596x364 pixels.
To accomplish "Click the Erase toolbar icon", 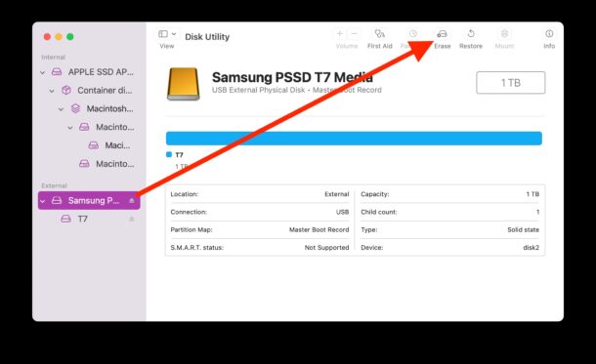I will 442,34.
